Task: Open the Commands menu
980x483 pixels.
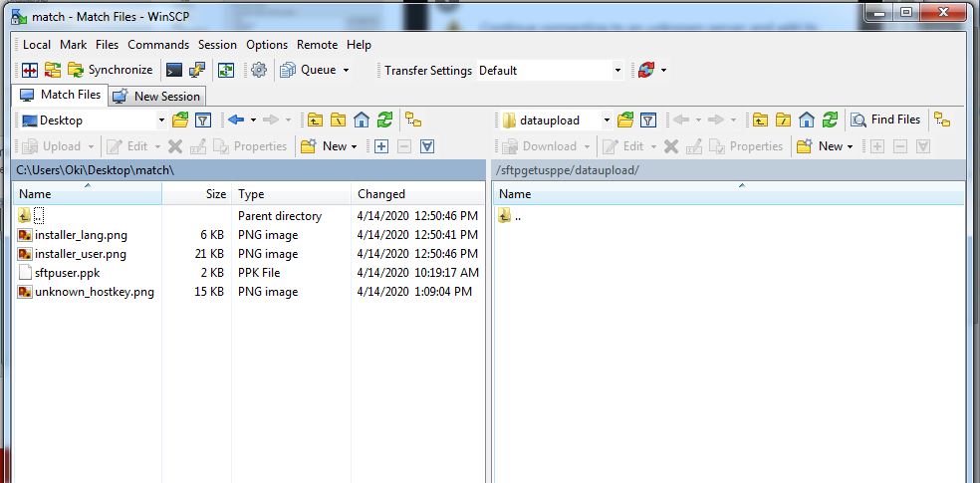Action: click(157, 45)
